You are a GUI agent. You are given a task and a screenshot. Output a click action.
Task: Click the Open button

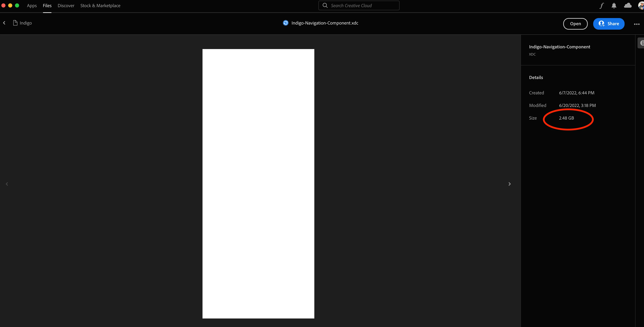[575, 24]
